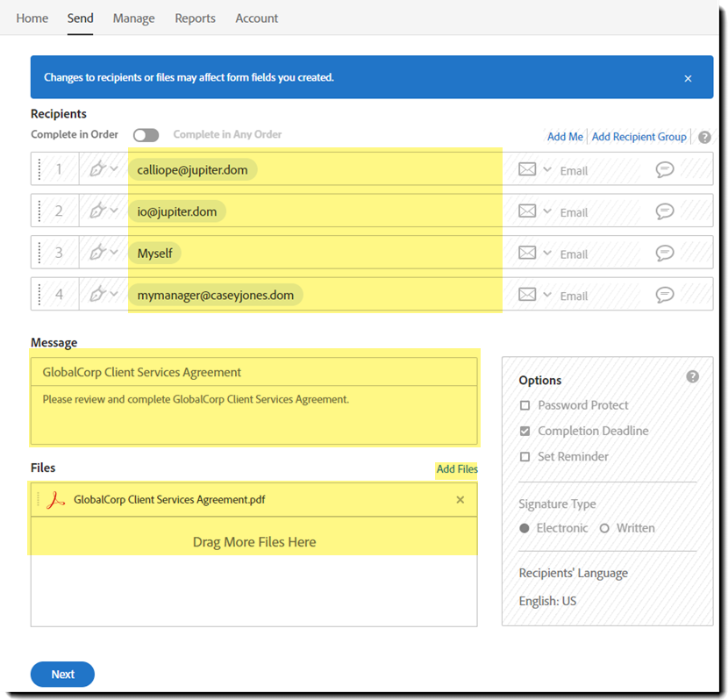Click the email delivery envelope icon for recipient 2
This screenshot has width=728, height=700.
pos(527,211)
